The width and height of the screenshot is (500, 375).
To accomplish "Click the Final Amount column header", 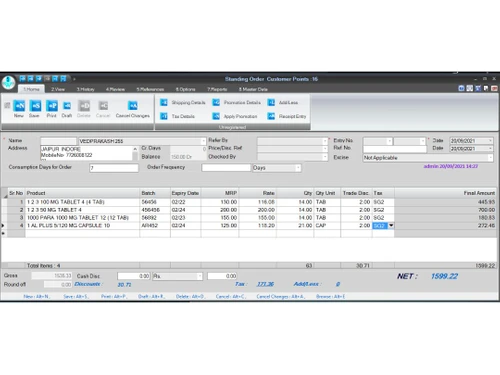I will click(x=445, y=193).
